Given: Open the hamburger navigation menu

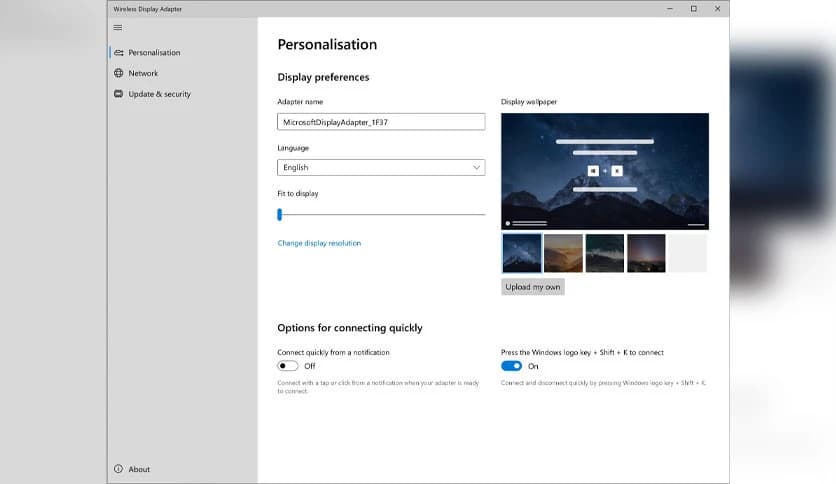Looking at the screenshot, I should click(x=118, y=27).
